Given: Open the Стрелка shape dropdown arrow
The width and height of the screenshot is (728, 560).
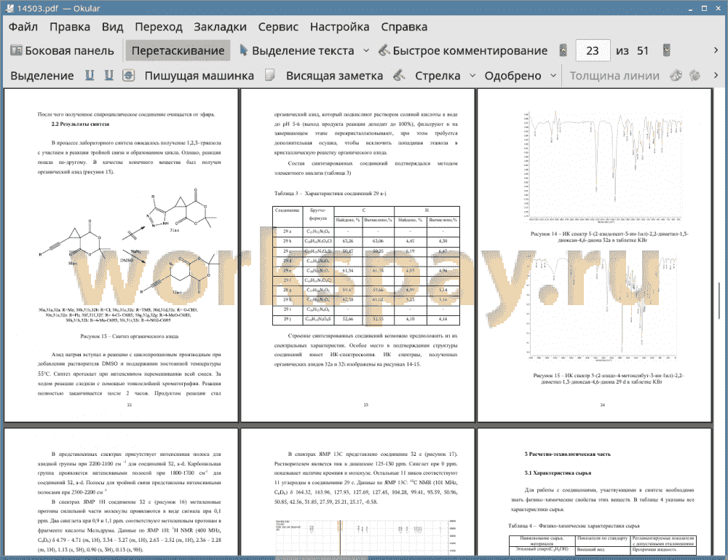Looking at the screenshot, I should coord(472,76).
